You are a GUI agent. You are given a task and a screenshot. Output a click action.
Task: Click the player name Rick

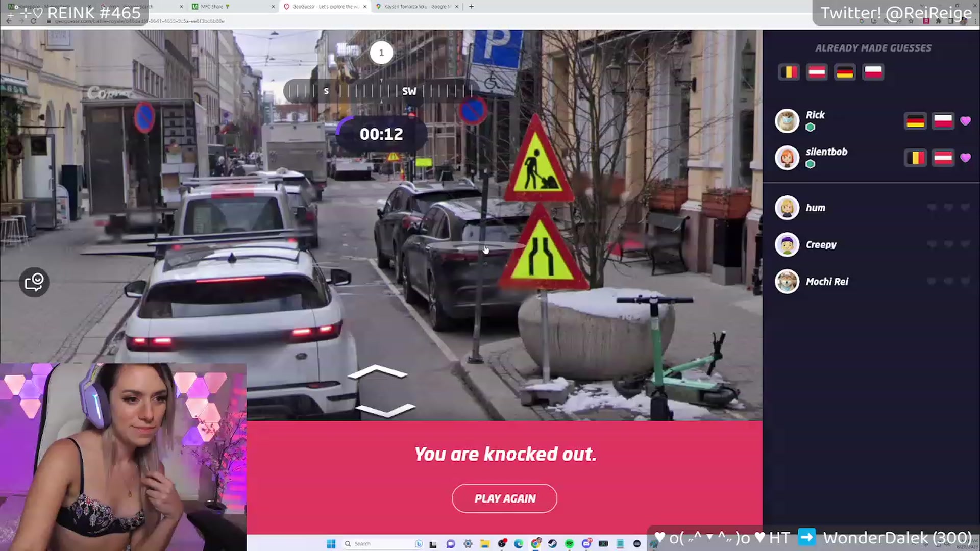pos(815,115)
